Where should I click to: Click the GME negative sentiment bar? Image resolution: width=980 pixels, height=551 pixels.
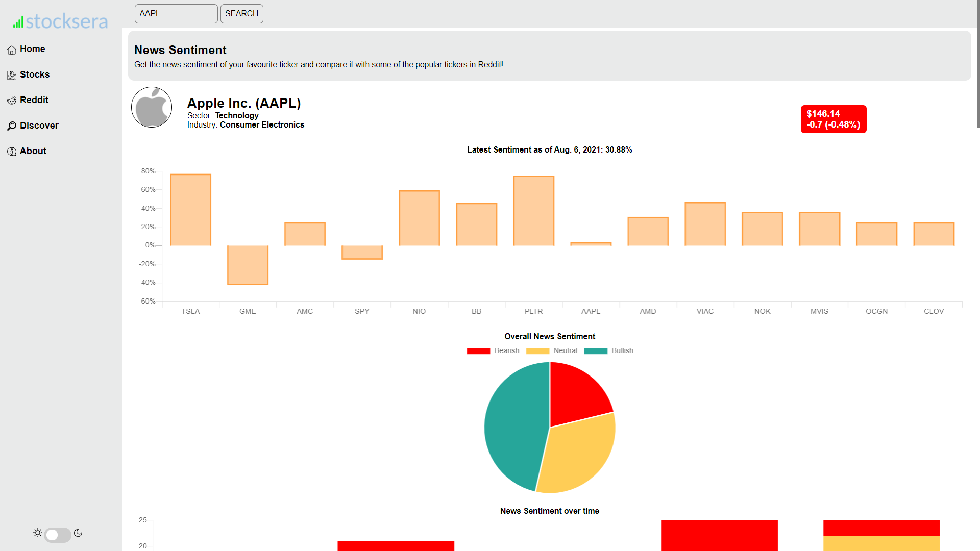click(248, 265)
